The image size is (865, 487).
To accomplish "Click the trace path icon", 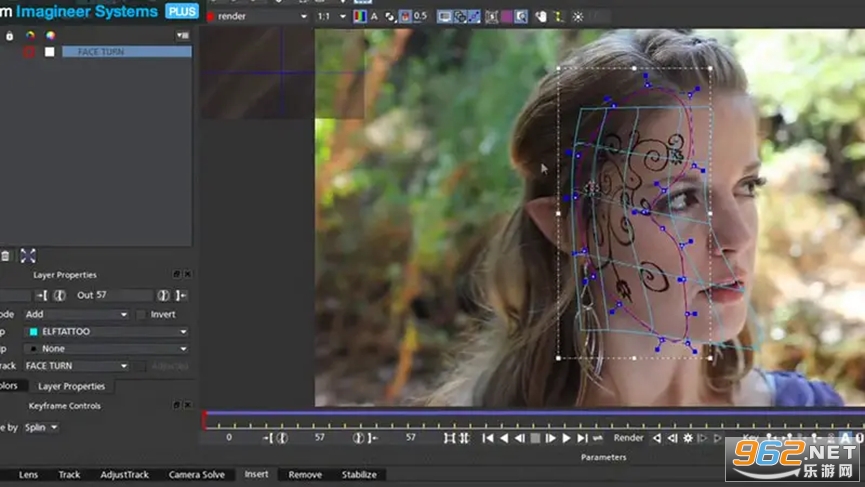I will tap(558, 17).
